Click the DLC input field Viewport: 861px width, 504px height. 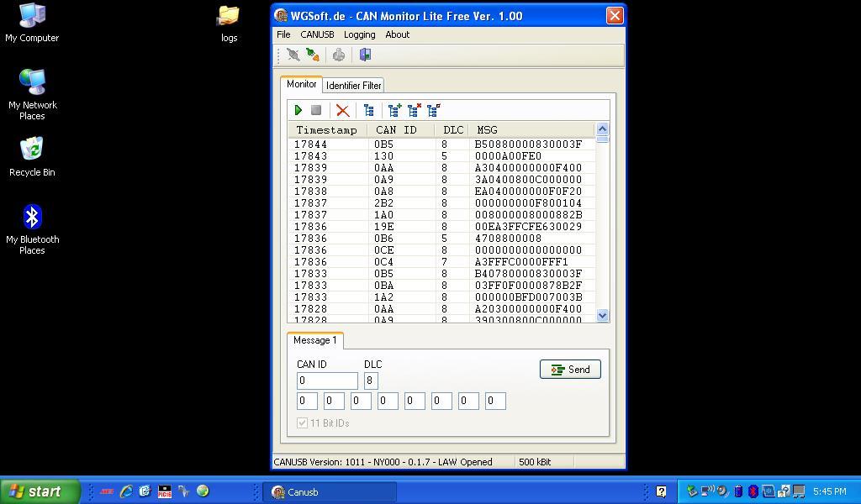371,381
